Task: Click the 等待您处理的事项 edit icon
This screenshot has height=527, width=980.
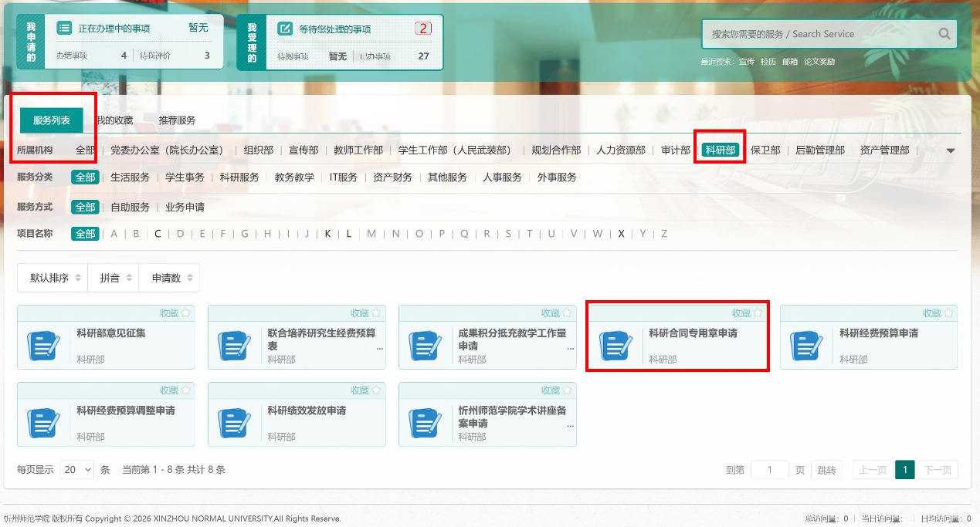Action: pos(285,29)
